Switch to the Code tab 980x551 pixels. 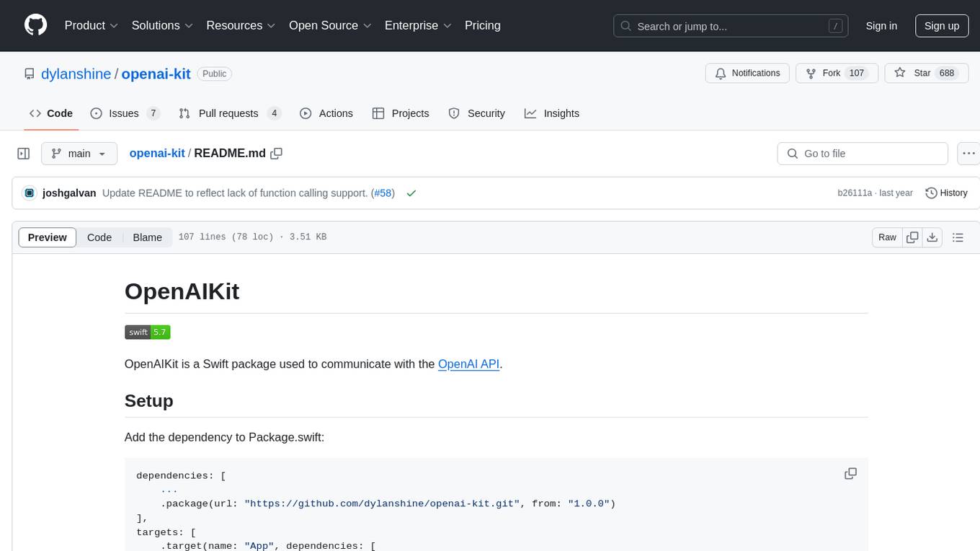pos(51,113)
